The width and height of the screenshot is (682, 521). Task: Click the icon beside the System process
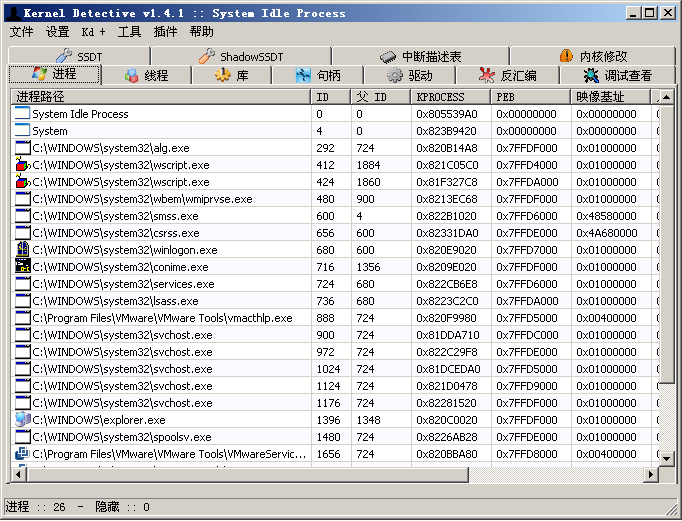coord(23,131)
